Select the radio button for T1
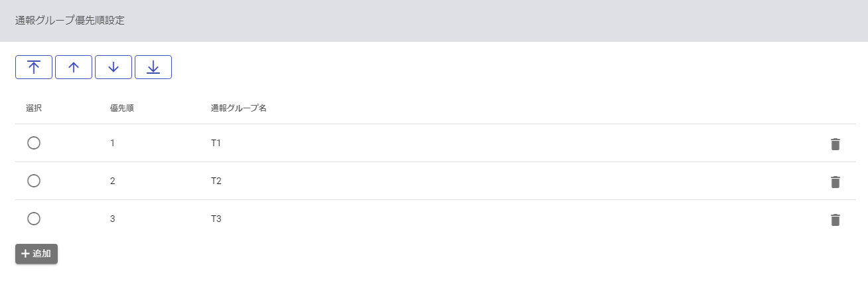Image resolution: width=868 pixels, height=307 pixels. coord(34,143)
